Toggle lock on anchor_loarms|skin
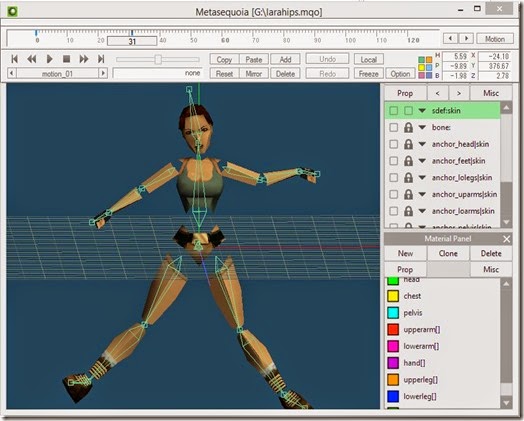The width and height of the screenshot is (524, 421). 408,211
